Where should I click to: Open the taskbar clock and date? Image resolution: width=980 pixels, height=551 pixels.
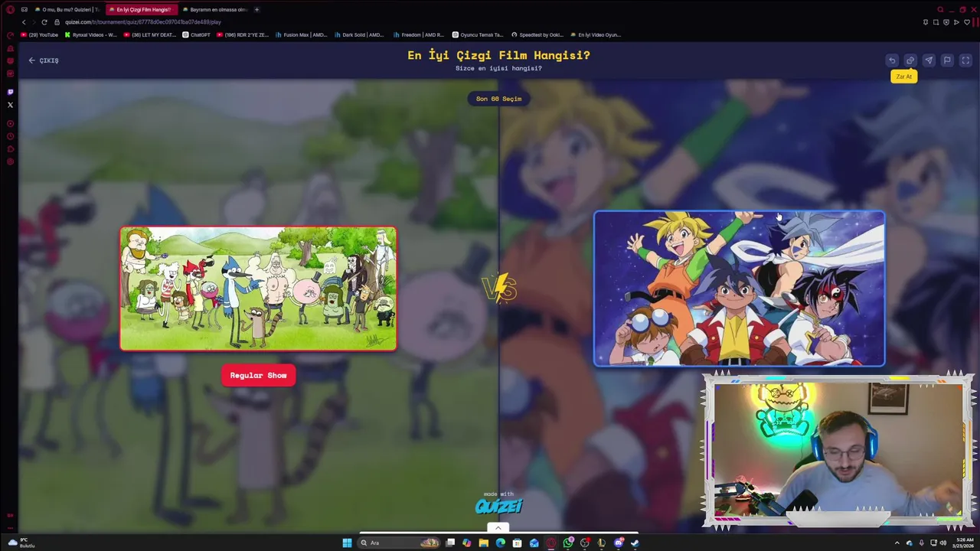[x=962, y=543]
